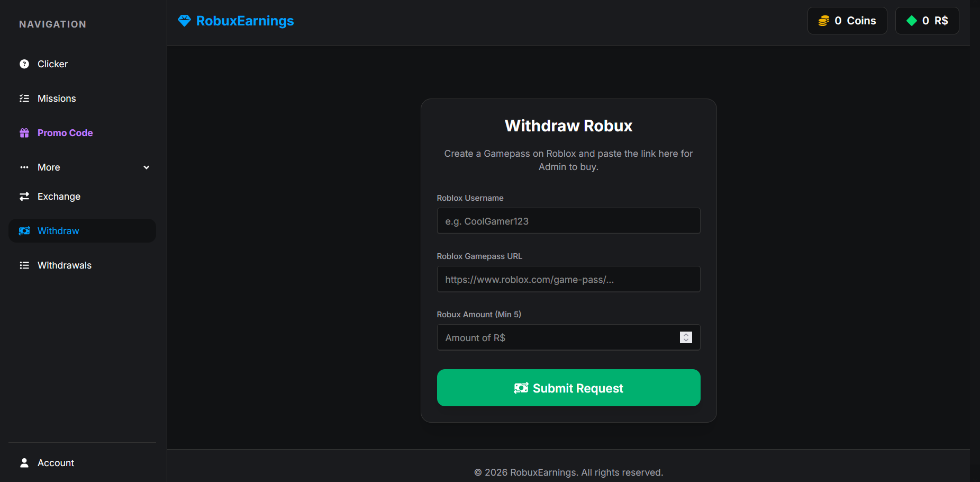Open the More navigation group

[82, 167]
